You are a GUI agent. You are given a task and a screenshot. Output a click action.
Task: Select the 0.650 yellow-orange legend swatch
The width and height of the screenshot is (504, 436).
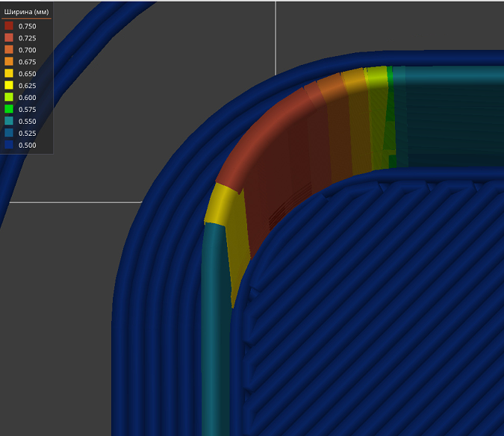9,74
